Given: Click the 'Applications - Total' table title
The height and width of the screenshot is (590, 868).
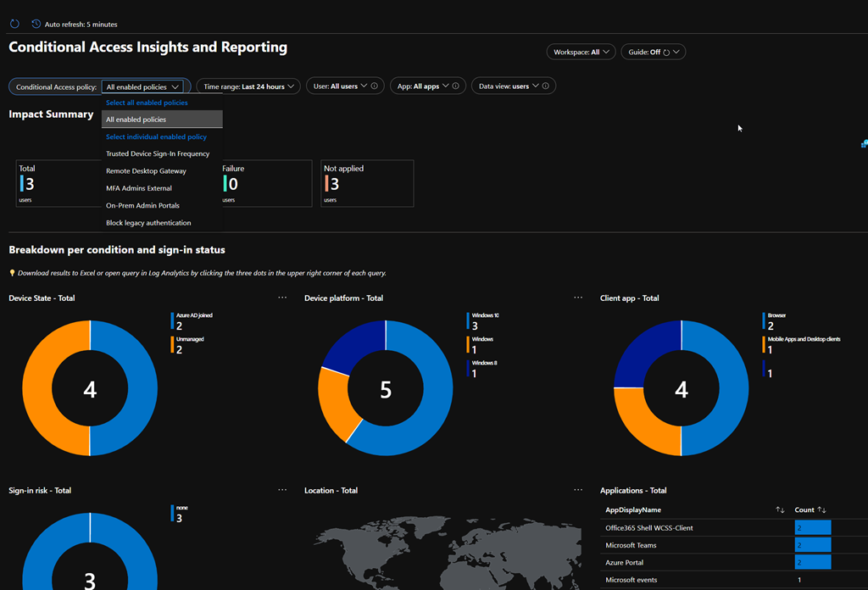Looking at the screenshot, I should point(633,490).
